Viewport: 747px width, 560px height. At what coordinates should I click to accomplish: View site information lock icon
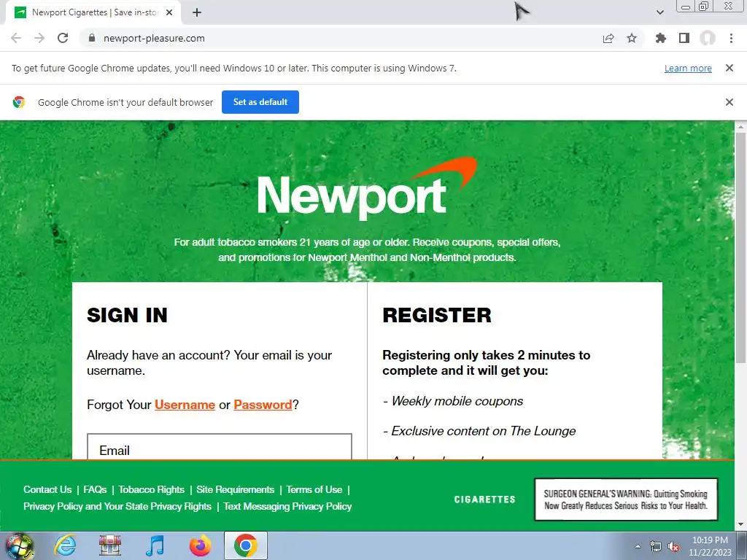click(92, 38)
